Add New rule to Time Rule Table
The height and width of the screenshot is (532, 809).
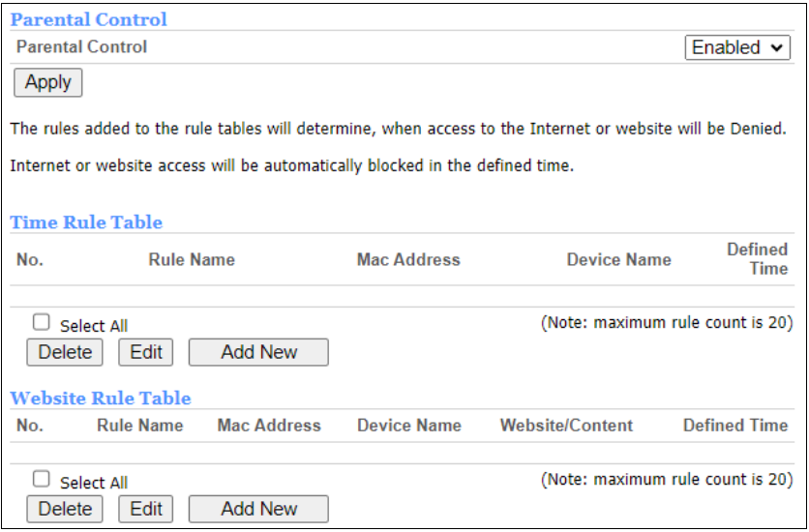[258, 352]
